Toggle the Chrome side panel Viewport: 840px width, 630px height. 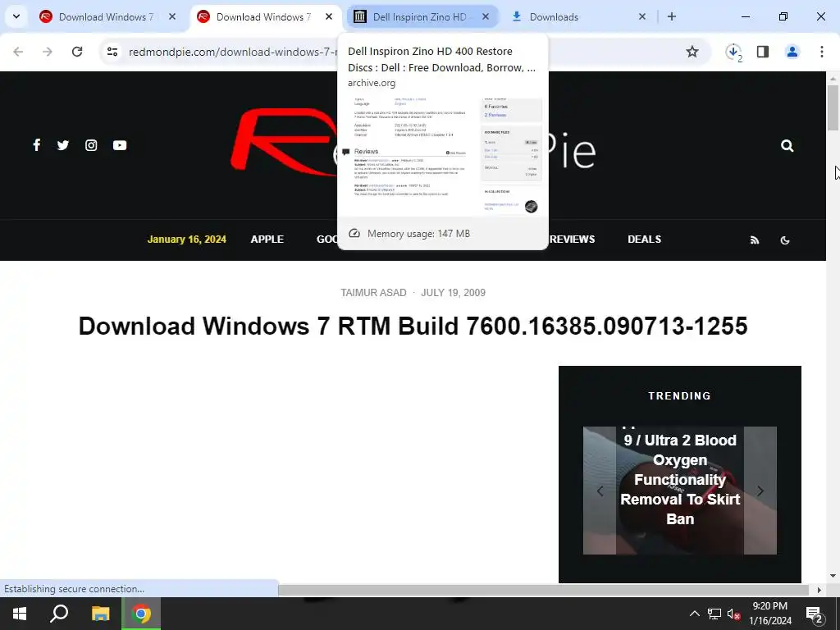pyautogui.click(x=763, y=52)
